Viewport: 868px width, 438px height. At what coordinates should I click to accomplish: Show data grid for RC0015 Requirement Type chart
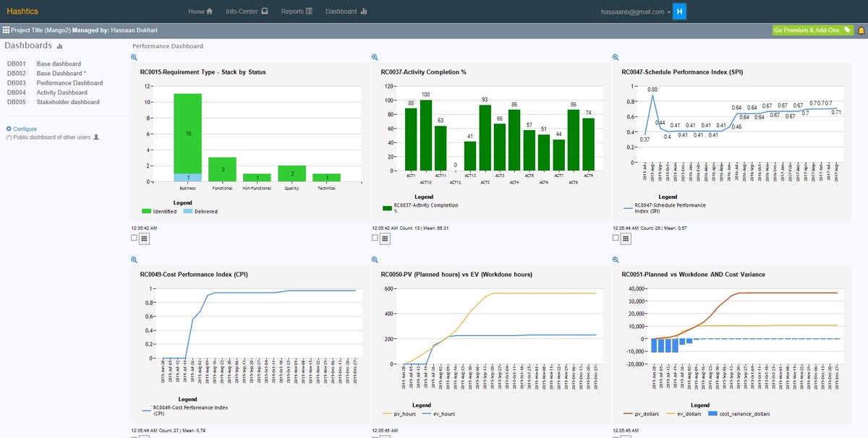144,237
